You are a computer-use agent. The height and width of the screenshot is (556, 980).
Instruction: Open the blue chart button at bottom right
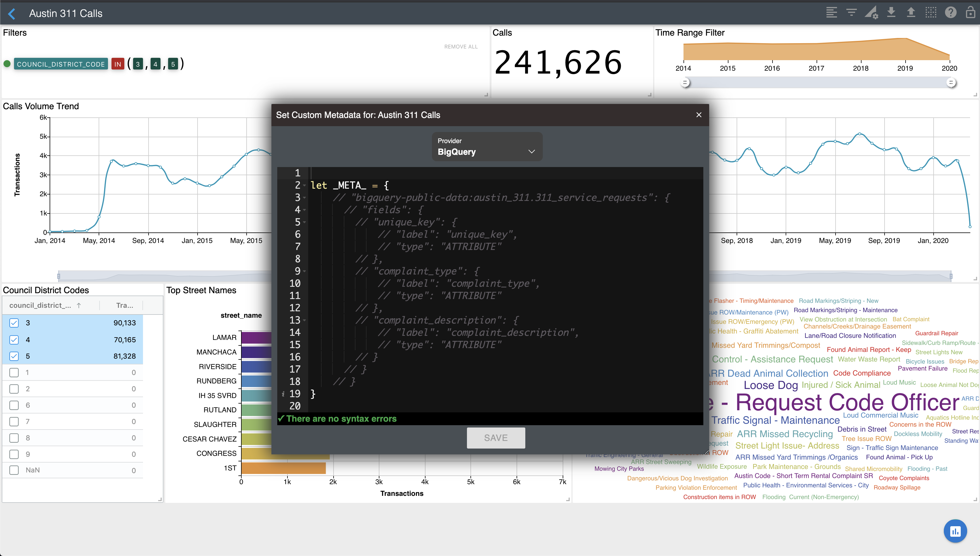(x=955, y=531)
